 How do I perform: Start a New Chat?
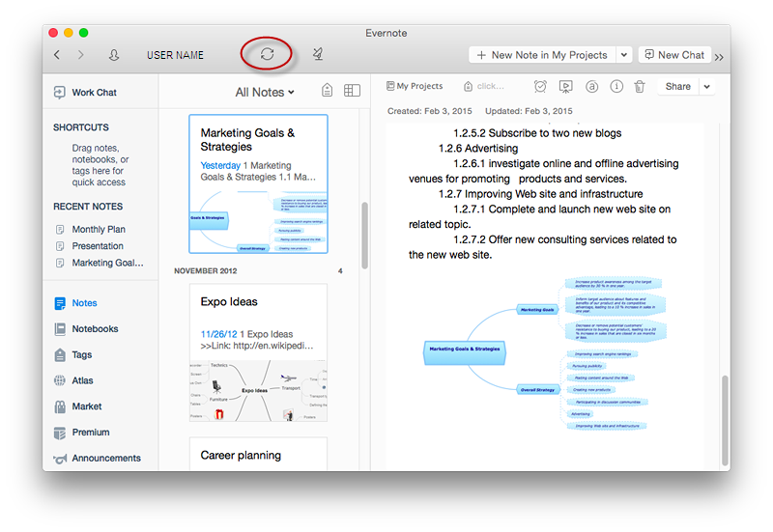pos(674,55)
